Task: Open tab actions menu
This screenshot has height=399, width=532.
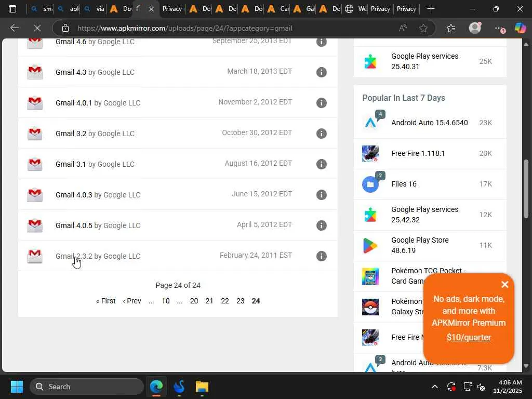Action: click(12, 9)
